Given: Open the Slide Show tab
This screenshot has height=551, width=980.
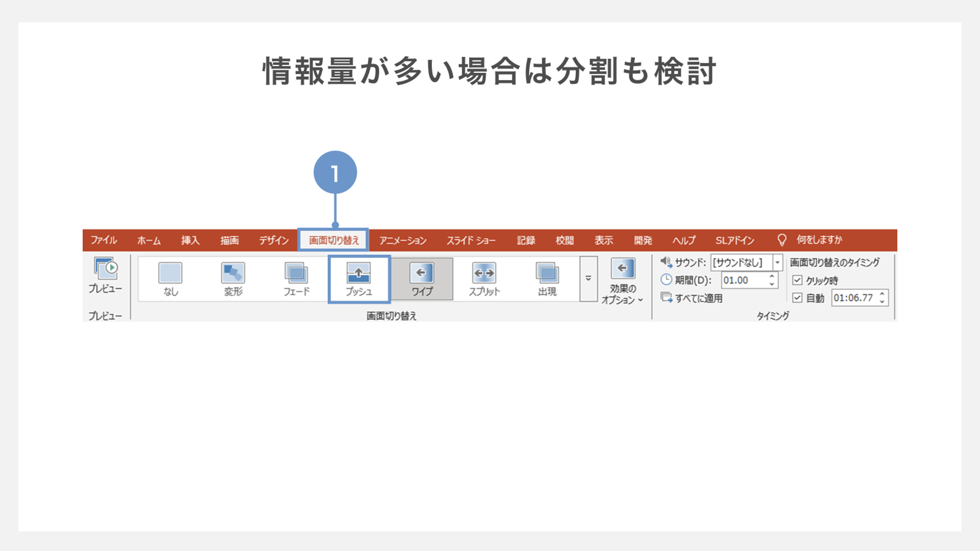Looking at the screenshot, I should coord(471,240).
